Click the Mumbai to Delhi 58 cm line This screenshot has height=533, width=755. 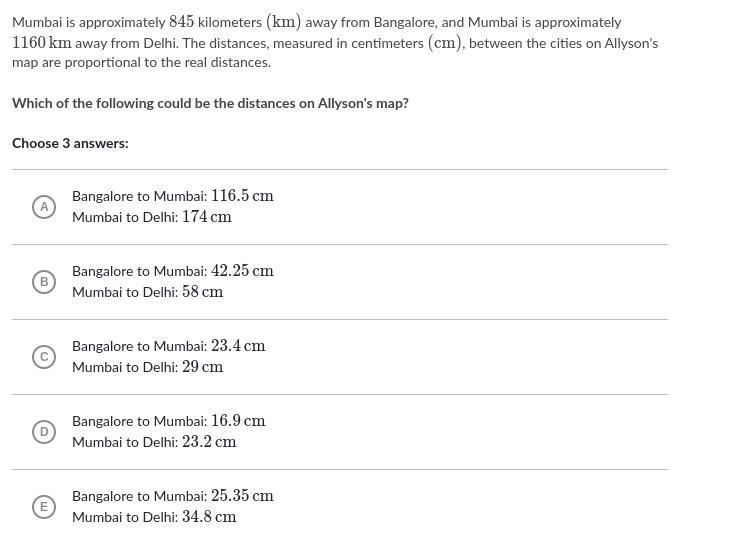[147, 292]
